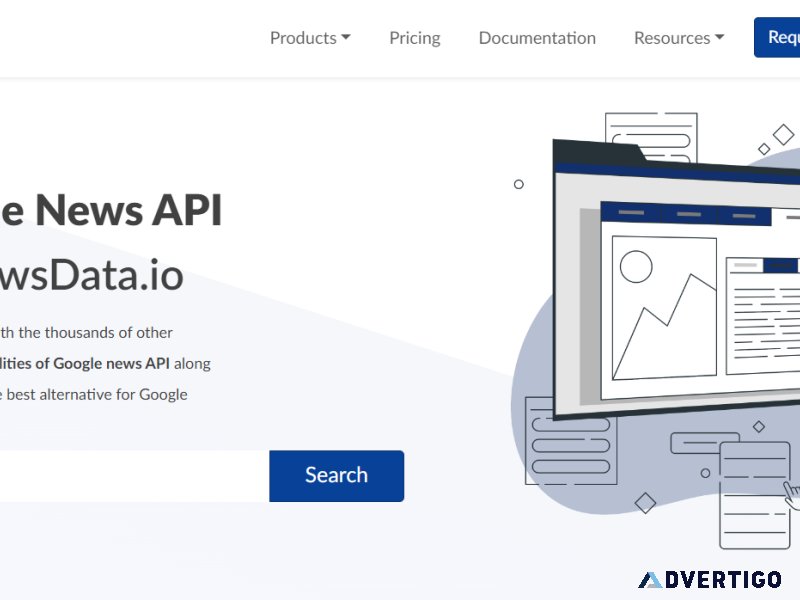Click the bold 'Google news API' text
Image resolution: width=800 pixels, height=600 pixels.
click(x=111, y=363)
